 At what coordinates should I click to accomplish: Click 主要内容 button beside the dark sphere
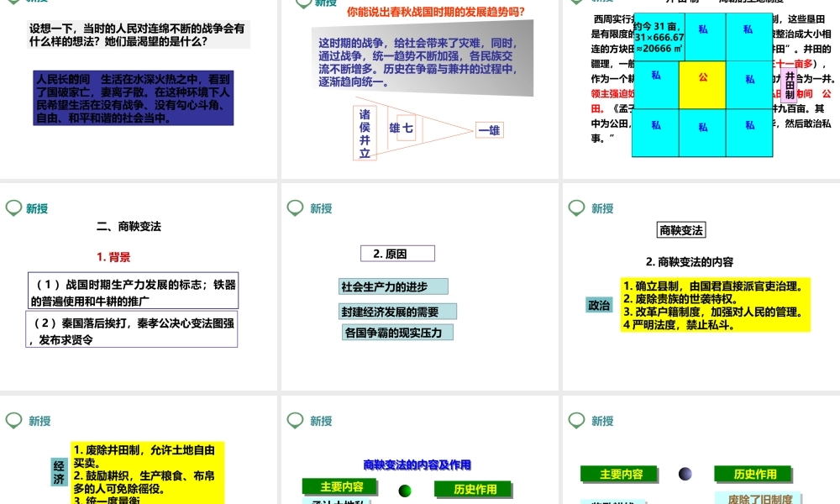coord(620,474)
